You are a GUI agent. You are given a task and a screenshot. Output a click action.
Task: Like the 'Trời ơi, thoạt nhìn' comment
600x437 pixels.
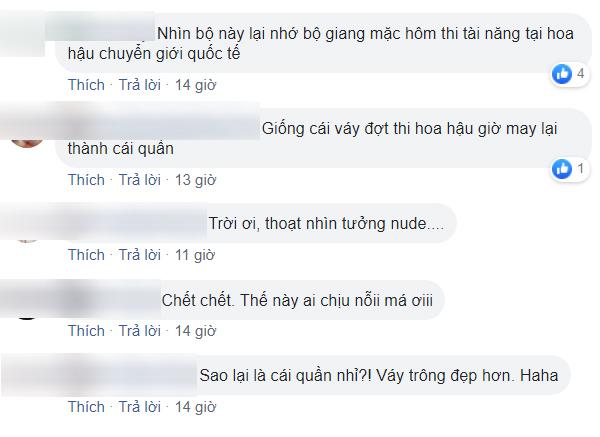point(86,255)
